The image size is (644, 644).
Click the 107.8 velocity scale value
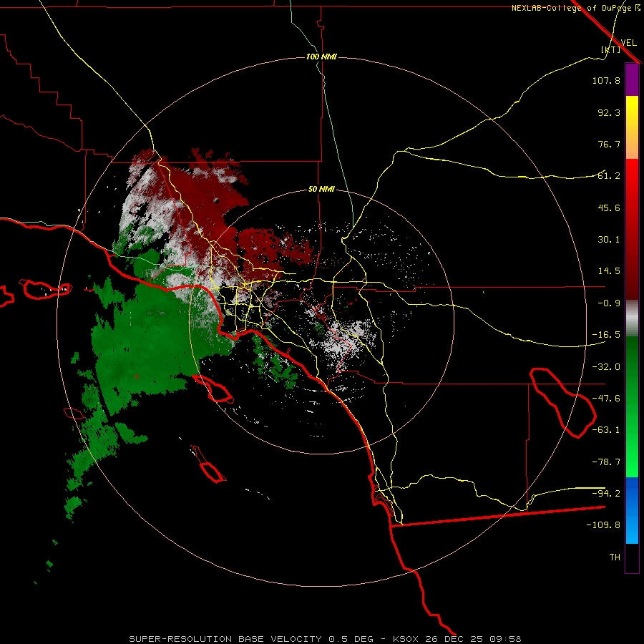pos(606,80)
